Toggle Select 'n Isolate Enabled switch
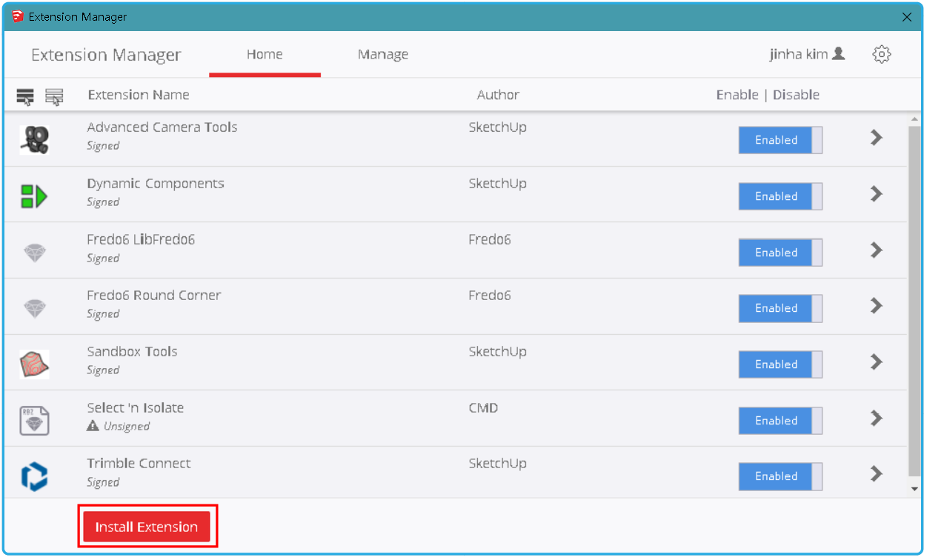Viewport: 927px width, 560px height. [x=780, y=421]
